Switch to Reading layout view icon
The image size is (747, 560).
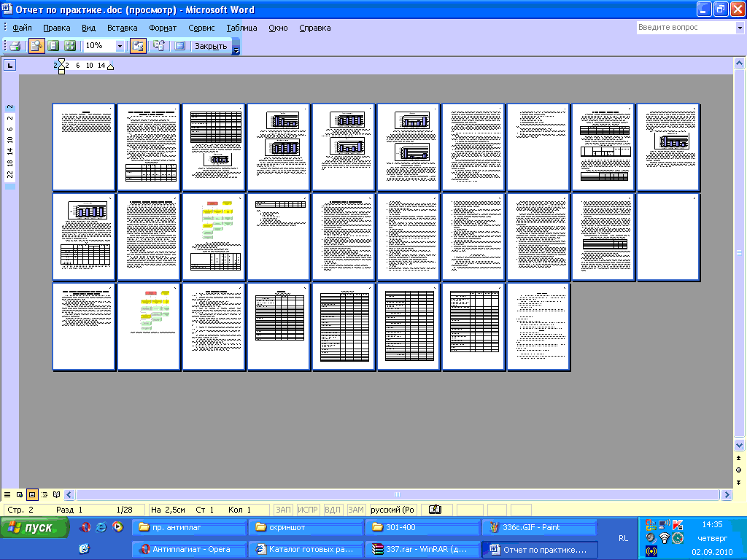coord(57,494)
